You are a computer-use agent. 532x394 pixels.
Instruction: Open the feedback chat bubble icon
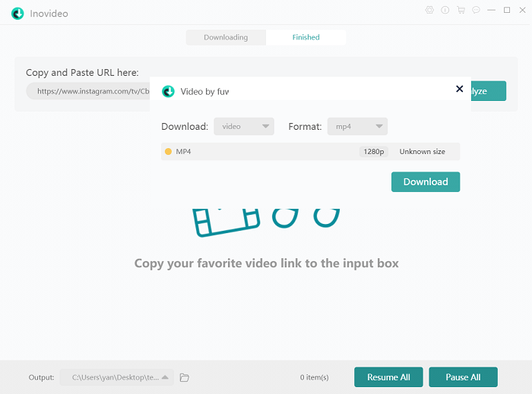(477, 10)
